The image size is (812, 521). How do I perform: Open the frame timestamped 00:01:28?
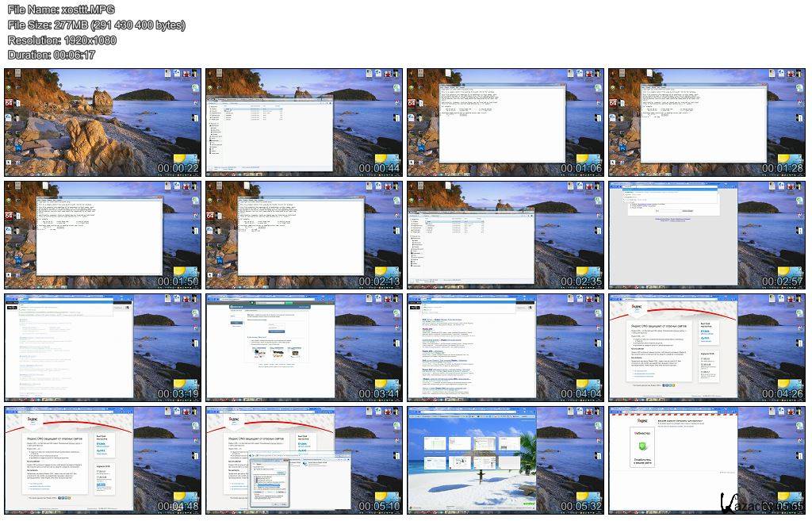[x=707, y=122]
